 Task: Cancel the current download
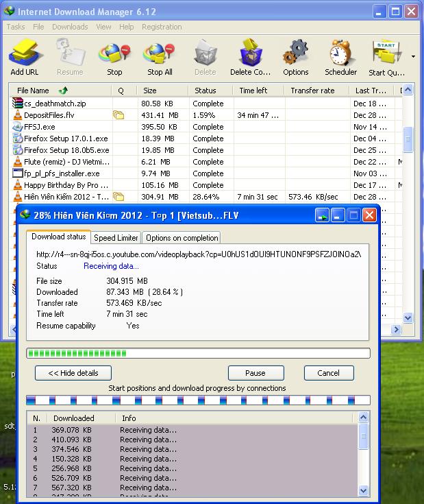point(329,373)
